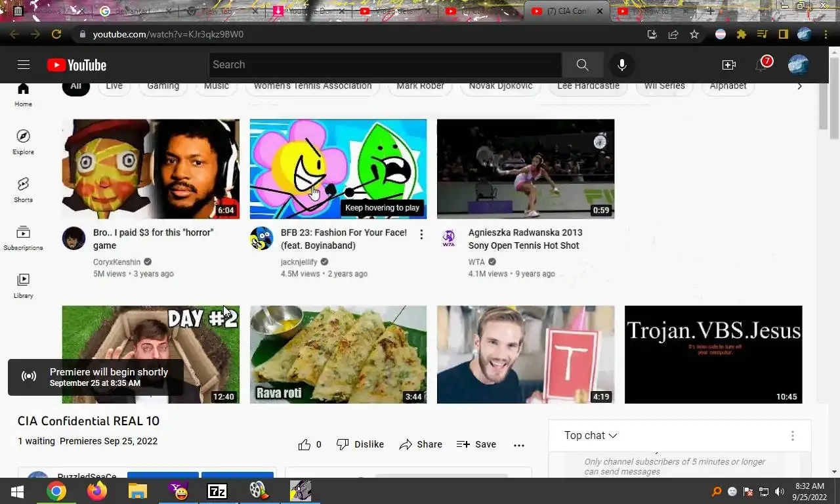This screenshot has width=840, height=504.
Task: Open the Bro.. I paid $3 video title
Action: 153,239
